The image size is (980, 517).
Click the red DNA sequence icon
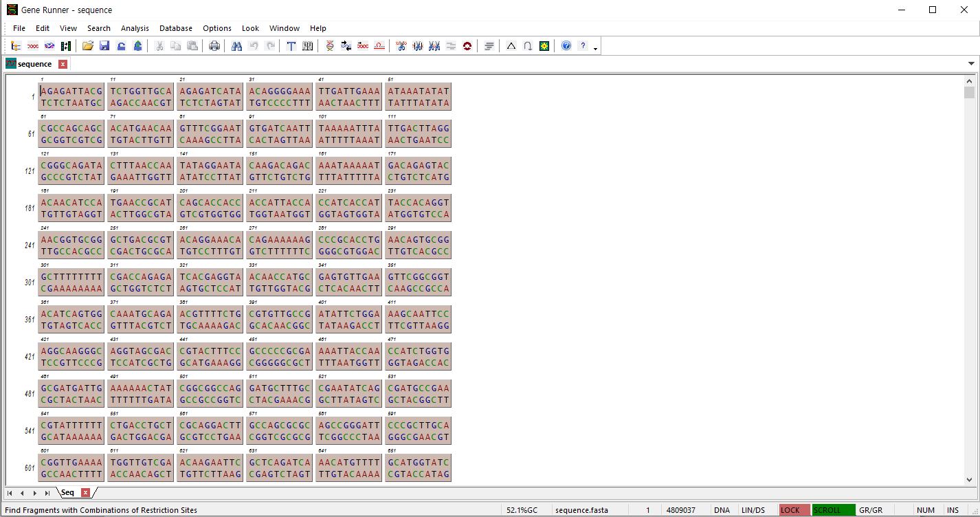coord(33,46)
